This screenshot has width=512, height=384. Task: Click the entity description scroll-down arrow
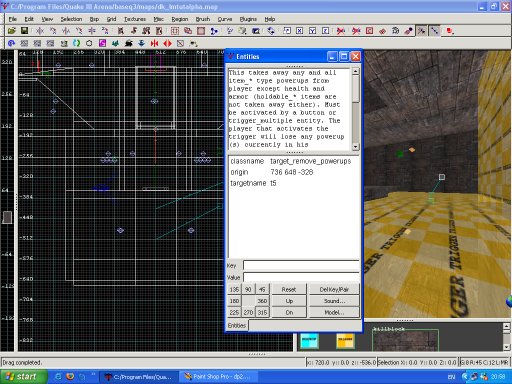(355, 147)
